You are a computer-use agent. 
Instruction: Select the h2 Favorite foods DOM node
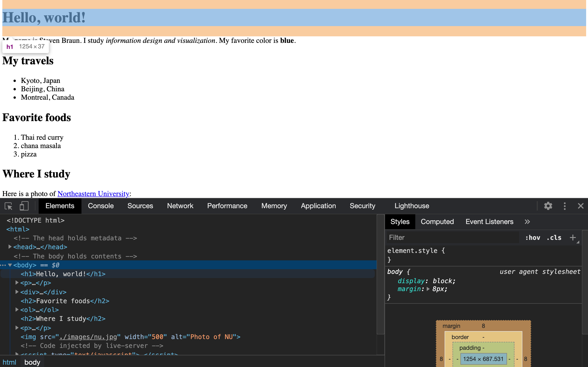[x=65, y=301]
